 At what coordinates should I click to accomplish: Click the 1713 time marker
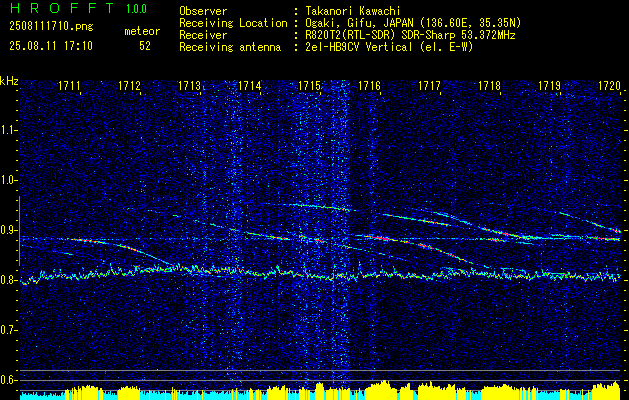coord(190,86)
